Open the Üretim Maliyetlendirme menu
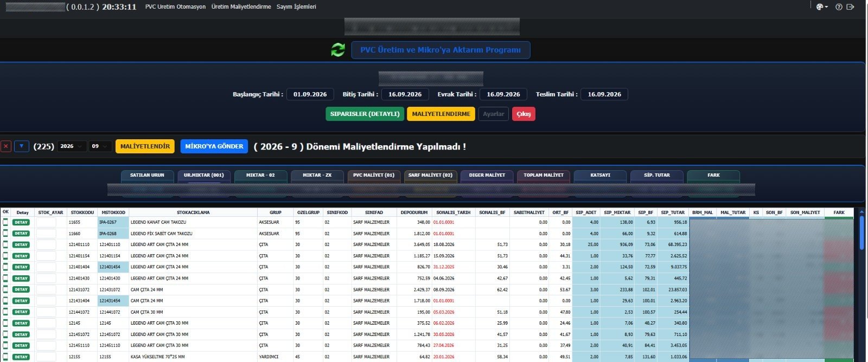The image size is (868, 362). click(x=241, y=7)
